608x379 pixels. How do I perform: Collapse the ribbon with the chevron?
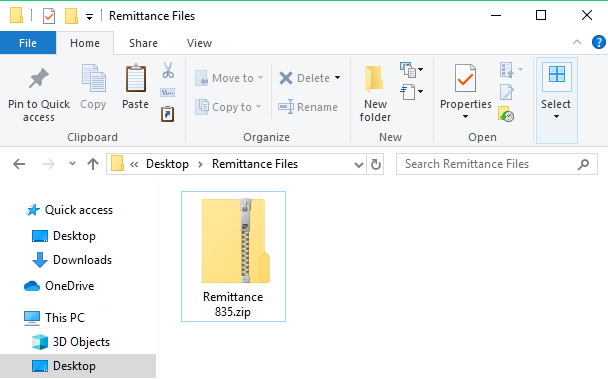(577, 42)
